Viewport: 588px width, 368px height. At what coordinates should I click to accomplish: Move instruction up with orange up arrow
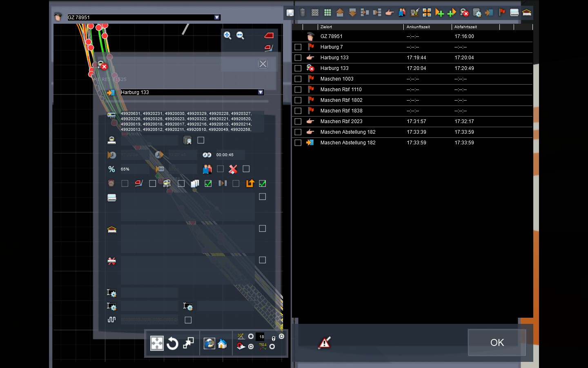[x=340, y=13]
